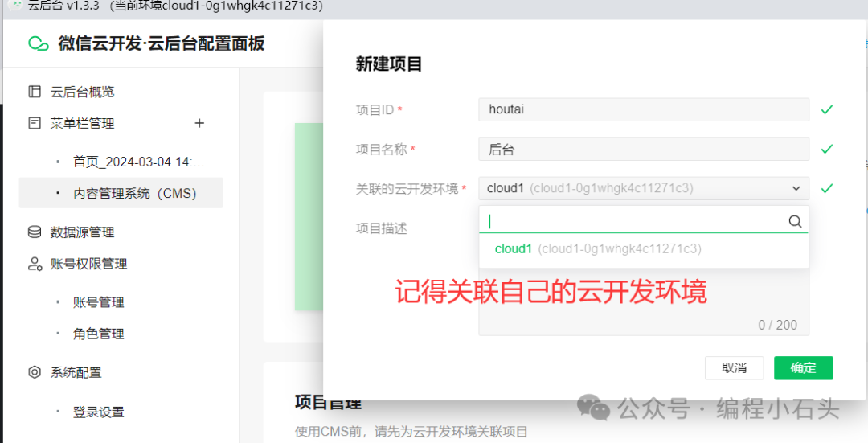The height and width of the screenshot is (443, 868).
Task: Click the 0 / 200 character counter
Action: pos(778,325)
